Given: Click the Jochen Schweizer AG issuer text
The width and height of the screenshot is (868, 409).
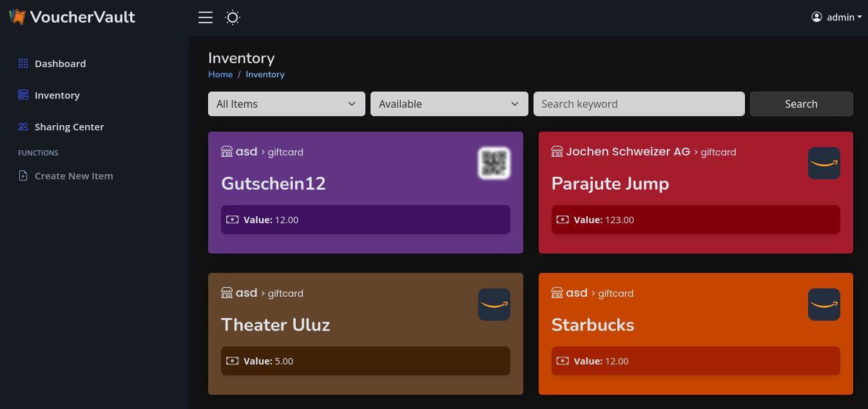Looking at the screenshot, I should (x=628, y=152).
